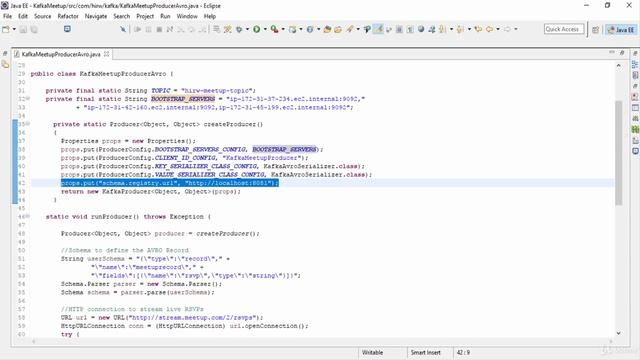The image size is (640, 360).
Task: Open the Source menu
Action: pyautogui.click(x=42, y=16)
